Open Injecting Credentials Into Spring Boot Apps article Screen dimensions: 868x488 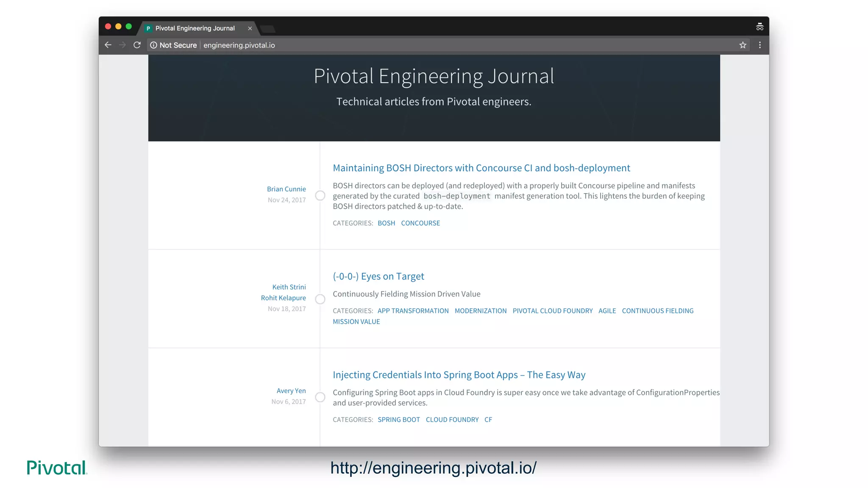tap(459, 375)
